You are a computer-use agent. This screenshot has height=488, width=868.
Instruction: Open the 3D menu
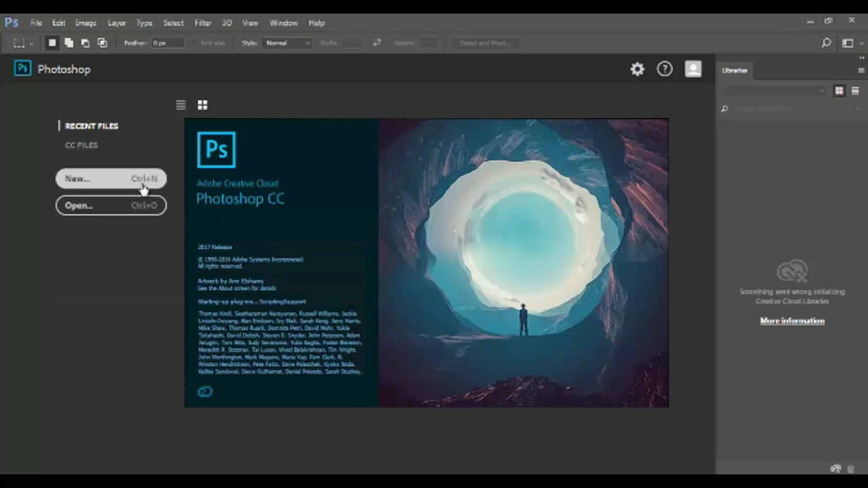227,23
